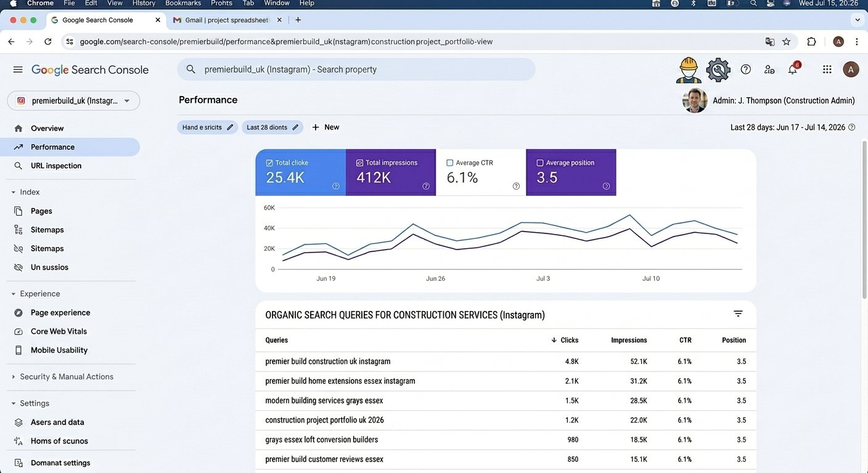Screen dimensions: 868x473
Task: Click the New filter button
Action: (x=325, y=127)
